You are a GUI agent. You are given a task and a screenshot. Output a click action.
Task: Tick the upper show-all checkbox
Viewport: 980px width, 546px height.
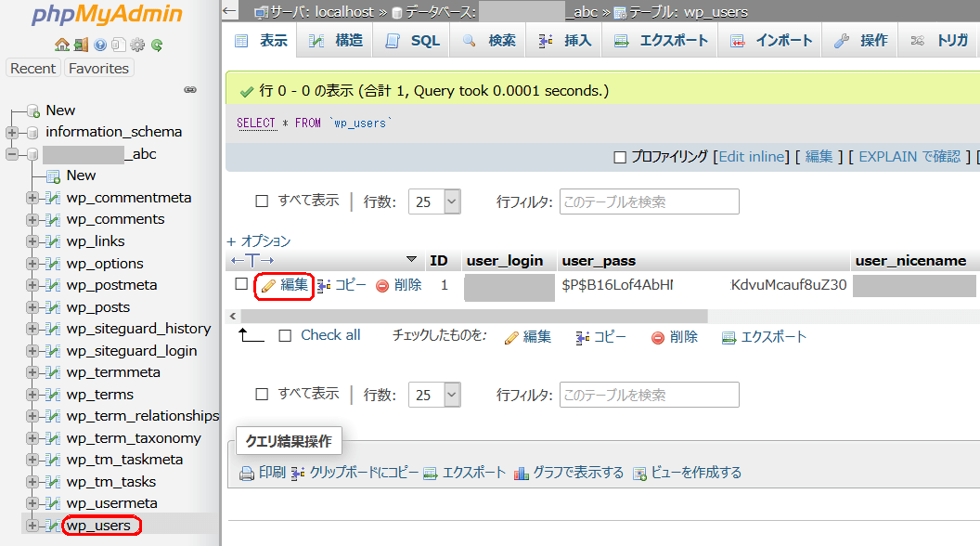click(x=262, y=201)
